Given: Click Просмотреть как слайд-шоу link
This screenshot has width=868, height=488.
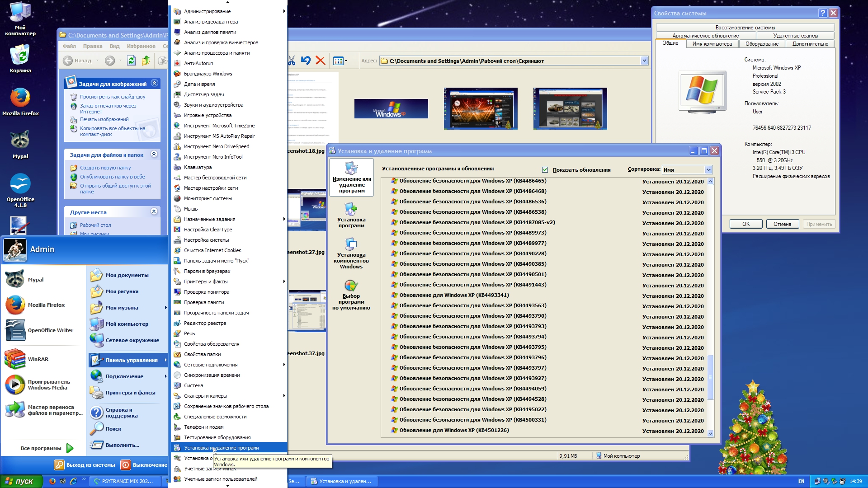Looking at the screenshot, I should coord(113,97).
